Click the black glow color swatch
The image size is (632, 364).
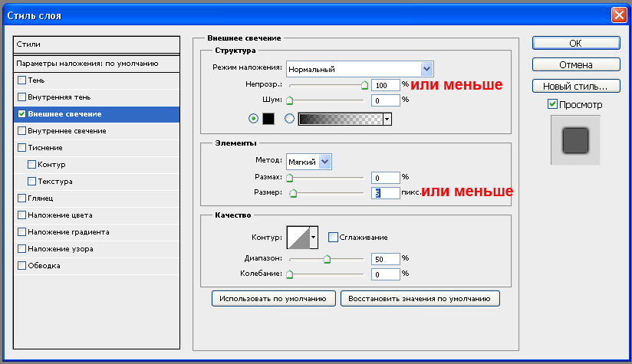[268, 119]
